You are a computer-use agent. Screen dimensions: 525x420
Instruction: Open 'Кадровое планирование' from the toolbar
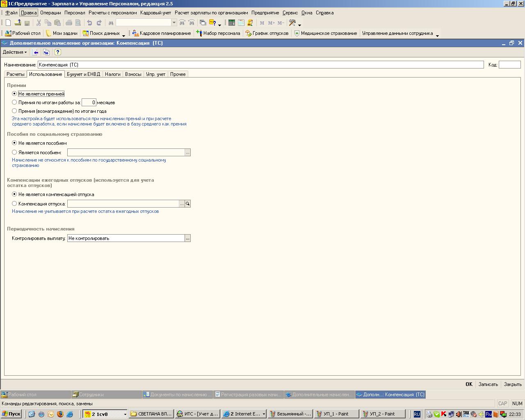pos(162,33)
